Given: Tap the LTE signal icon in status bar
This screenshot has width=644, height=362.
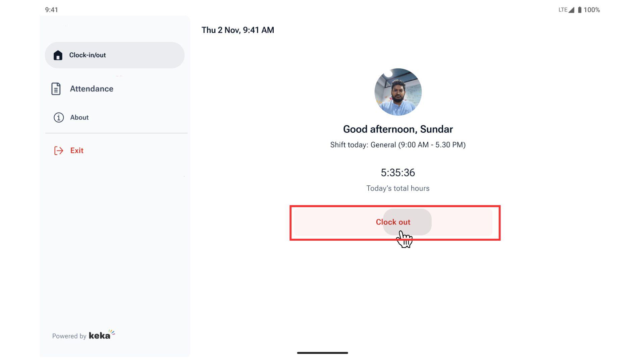Looking at the screenshot, I should 571,10.
